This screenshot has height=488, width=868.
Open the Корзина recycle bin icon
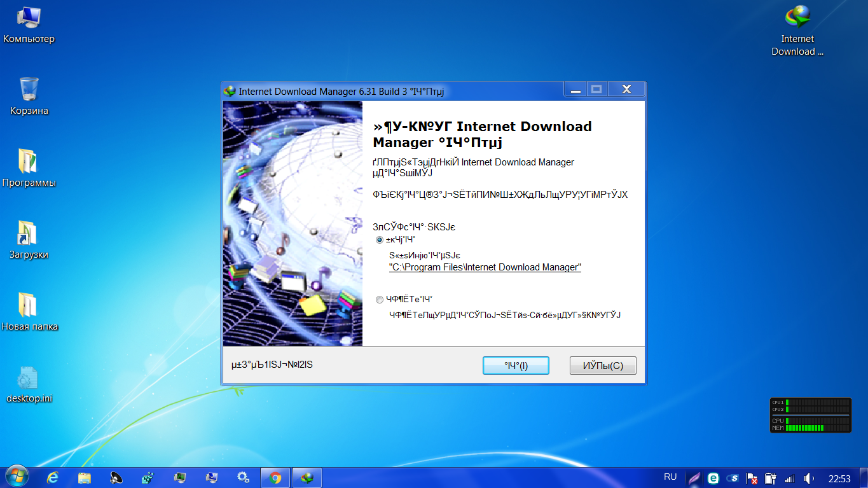coord(29,97)
